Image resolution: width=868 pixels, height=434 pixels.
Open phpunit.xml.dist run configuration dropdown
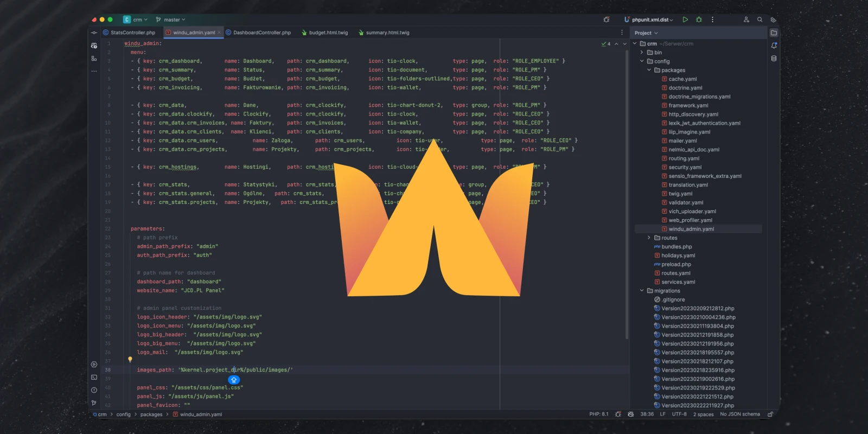click(x=649, y=20)
